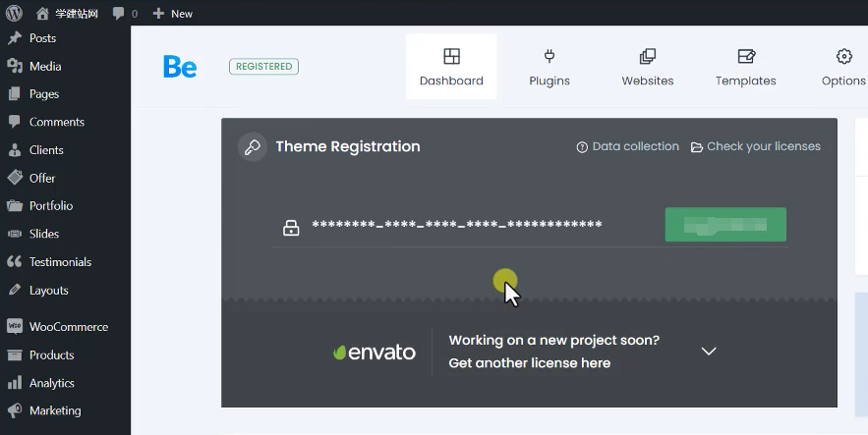Click the pending comments count 0

click(135, 14)
